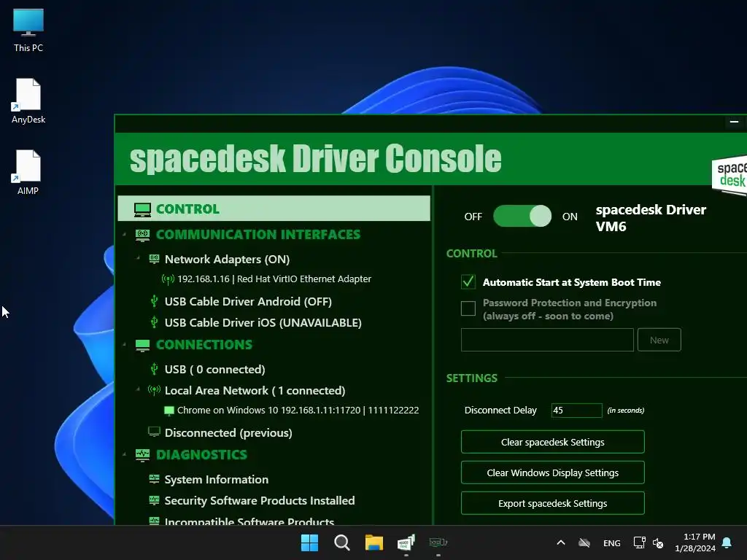Select Incompatible Software Products entry

tap(249, 521)
